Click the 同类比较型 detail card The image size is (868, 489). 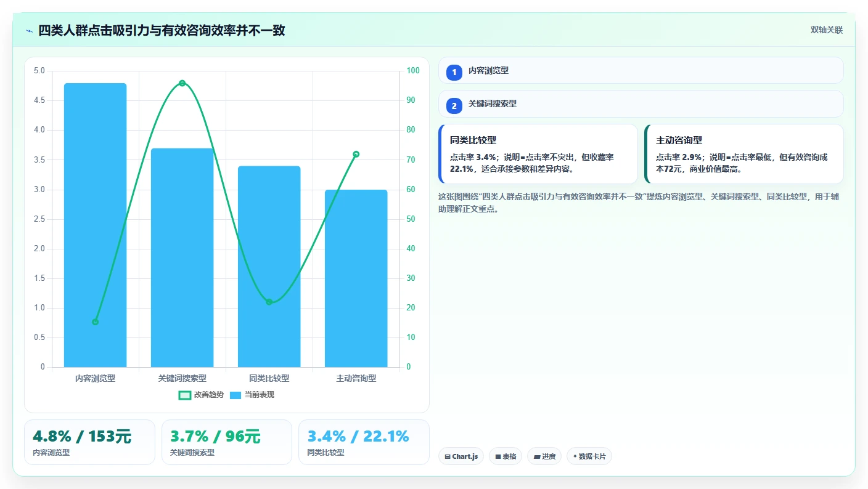[x=538, y=154]
